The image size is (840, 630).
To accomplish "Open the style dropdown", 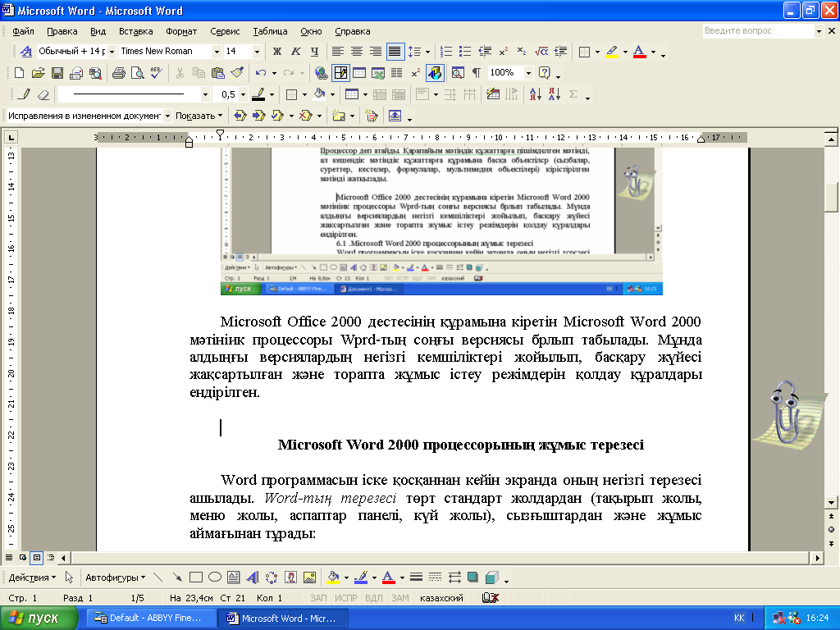I will tap(112, 52).
